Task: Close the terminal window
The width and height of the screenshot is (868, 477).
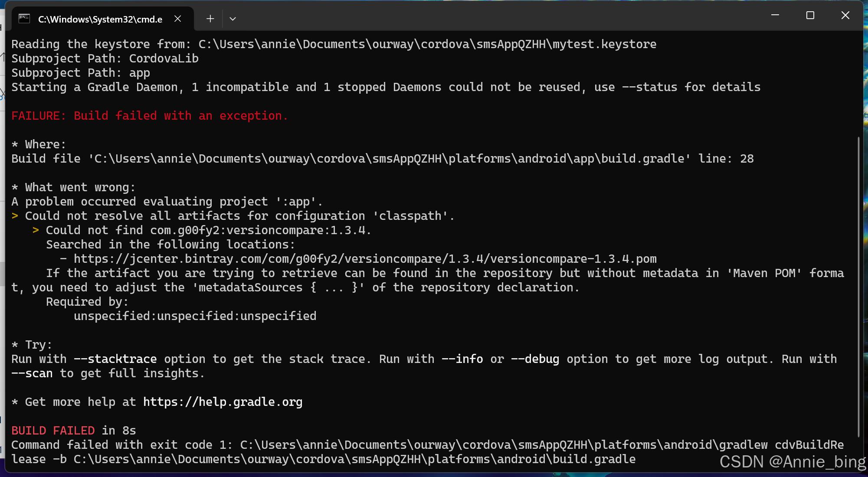Action: 845,16
